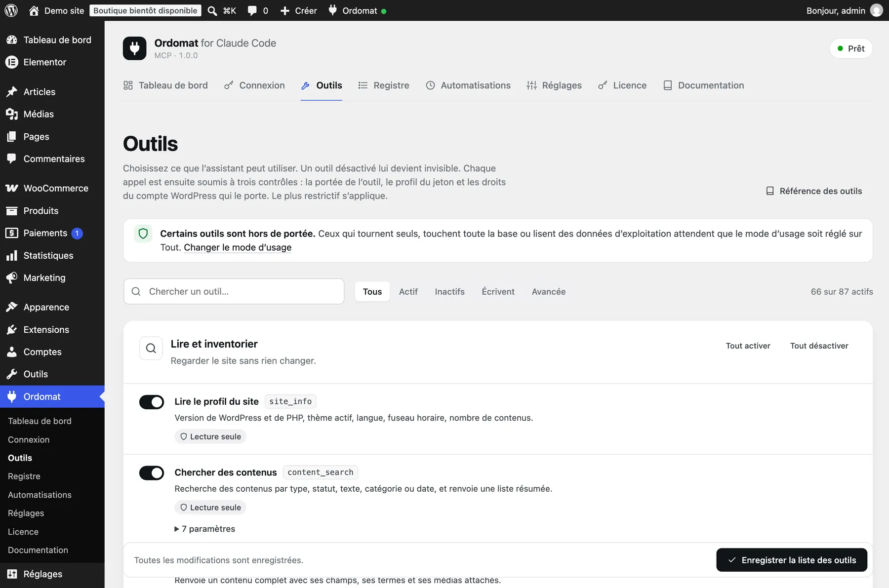Select the Outils plugin tab
This screenshot has height=588, width=889.
(322, 85)
